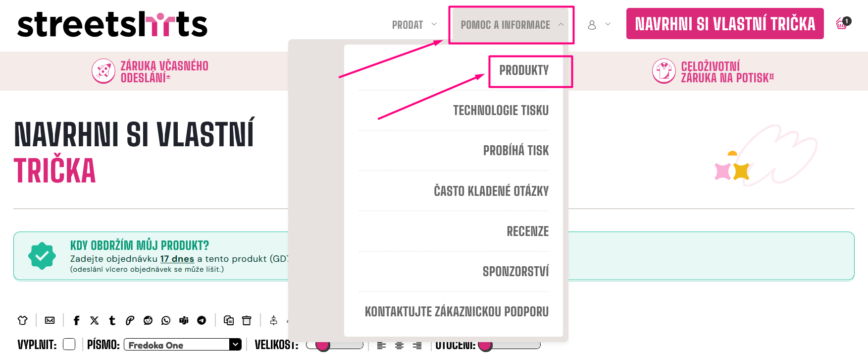Share the design on WhatsApp
Image resolution: width=868 pixels, height=356 pixels.
[166, 320]
